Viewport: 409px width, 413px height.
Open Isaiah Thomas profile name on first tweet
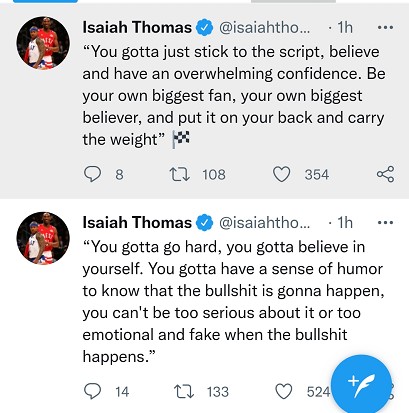point(137,27)
